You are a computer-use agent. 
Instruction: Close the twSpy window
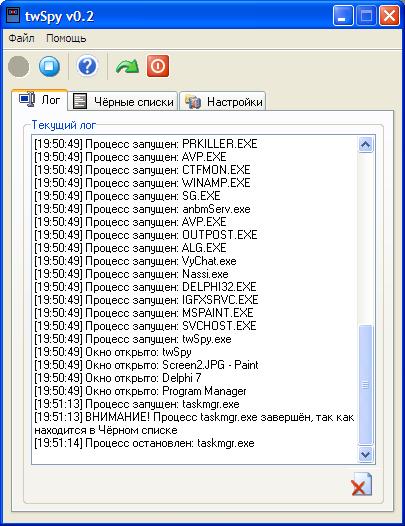(389, 15)
